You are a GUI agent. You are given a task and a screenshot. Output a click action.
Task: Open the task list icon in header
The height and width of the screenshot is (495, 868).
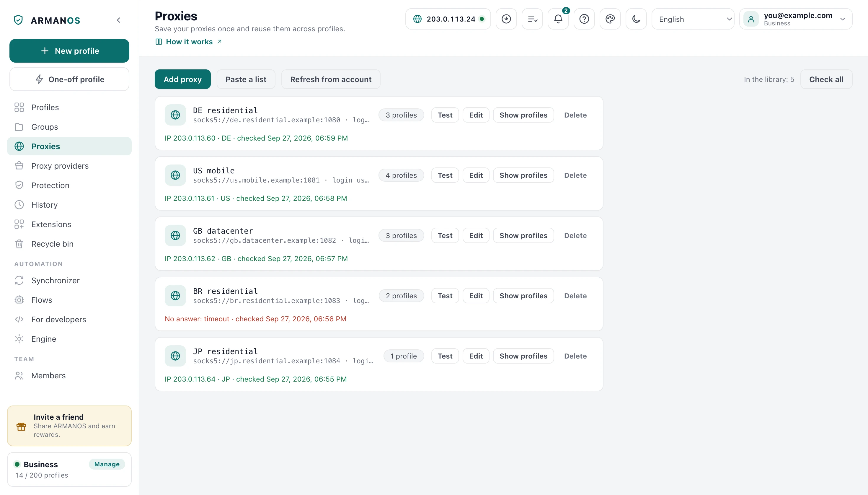pos(532,19)
